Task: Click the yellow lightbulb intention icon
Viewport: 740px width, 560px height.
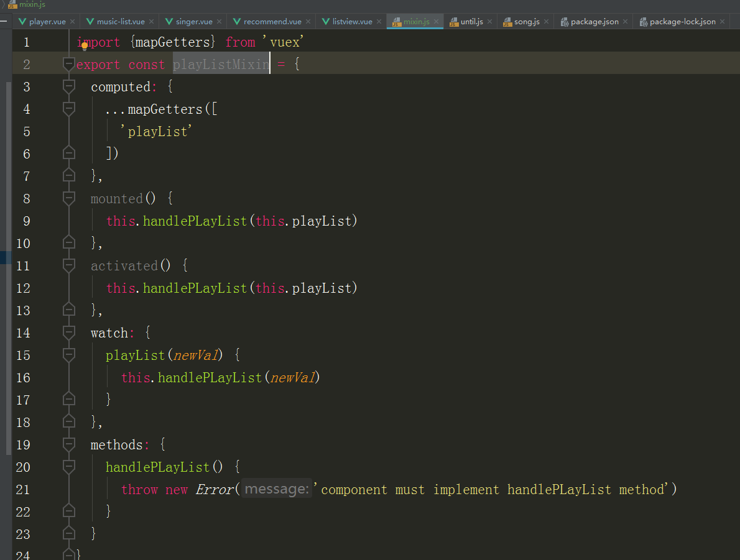Action: (x=85, y=46)
